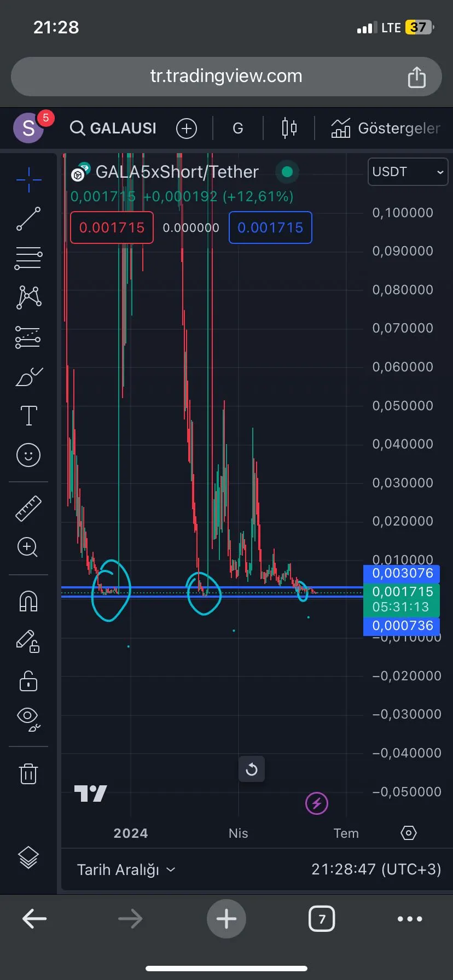Toggle magnet mode for drawings
Screen dimensions: 453x980
click(28, 601)
